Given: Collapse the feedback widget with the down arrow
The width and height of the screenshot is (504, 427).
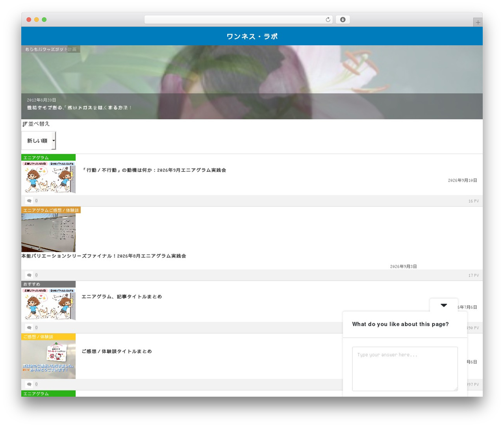Looking at the screenshot, I should point(444,305).
